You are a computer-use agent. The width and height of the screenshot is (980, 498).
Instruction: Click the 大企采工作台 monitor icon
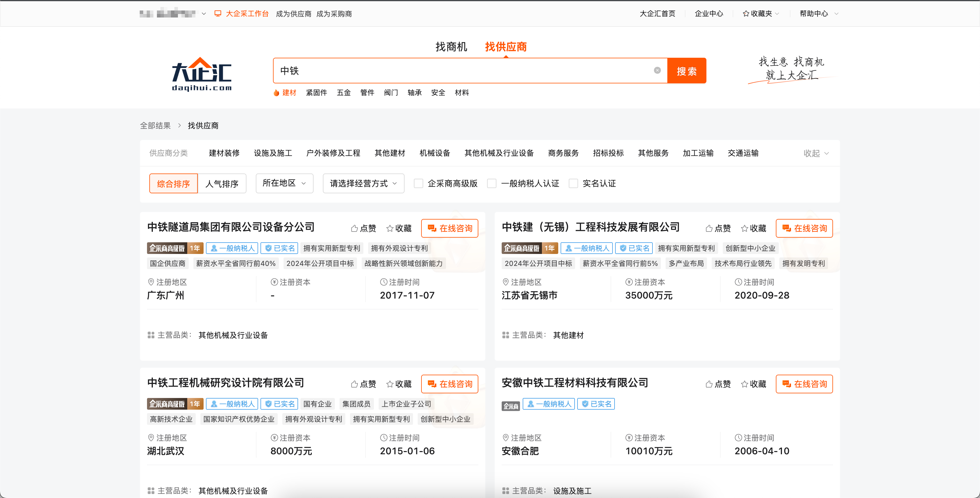click(218, 13)
